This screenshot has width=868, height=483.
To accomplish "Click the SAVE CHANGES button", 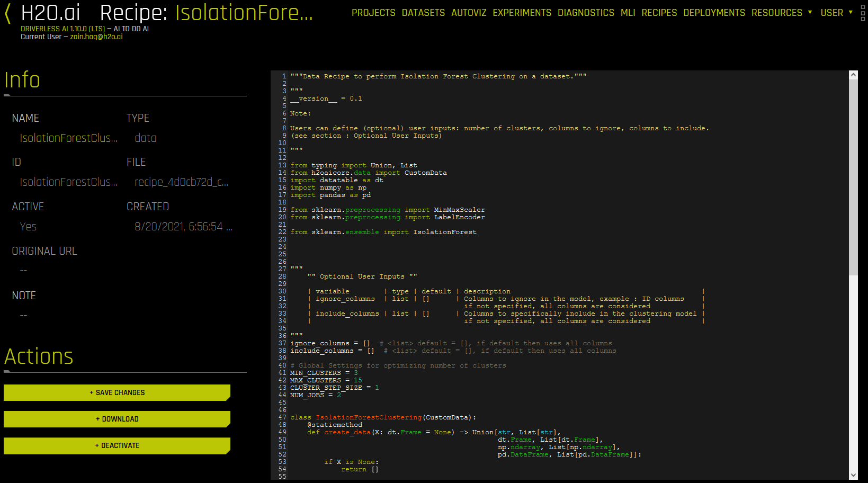I will [117, 392].
